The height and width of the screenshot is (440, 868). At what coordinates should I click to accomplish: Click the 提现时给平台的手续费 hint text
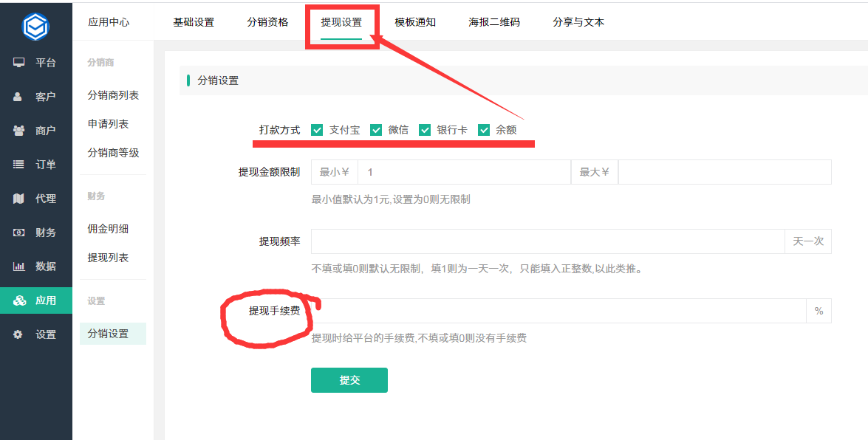click(419, 337)
